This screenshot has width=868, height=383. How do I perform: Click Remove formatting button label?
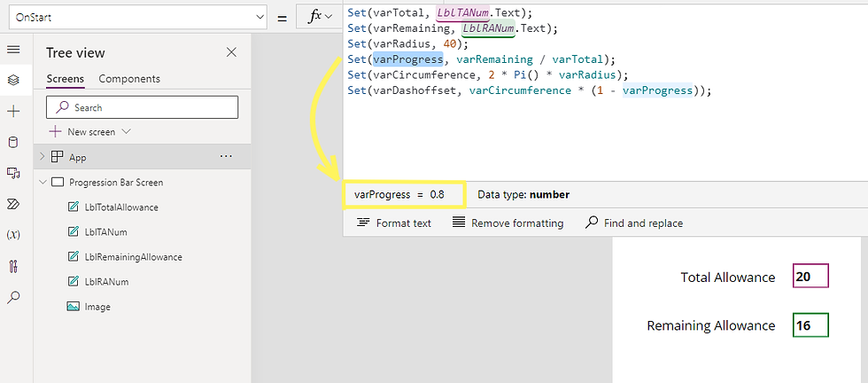pos(517,223)
